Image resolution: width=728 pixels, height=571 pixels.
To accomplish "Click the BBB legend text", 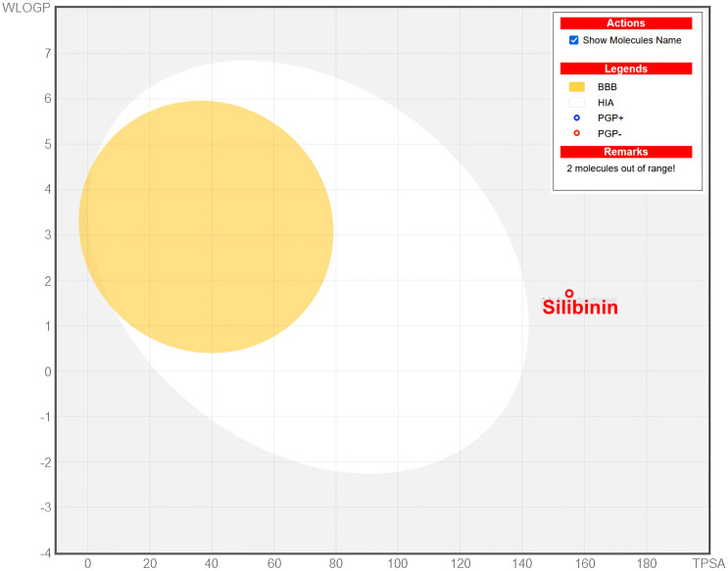I will coord(607,87).
